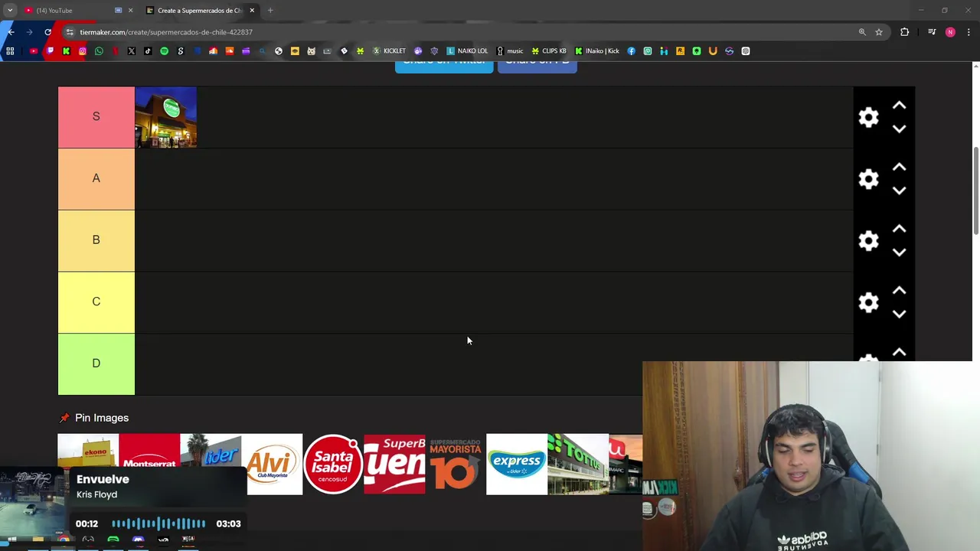Viewport: 980px width, 551px height.
Task: Open the WhatsApp bookmark icon
Action: pos(99,51)
